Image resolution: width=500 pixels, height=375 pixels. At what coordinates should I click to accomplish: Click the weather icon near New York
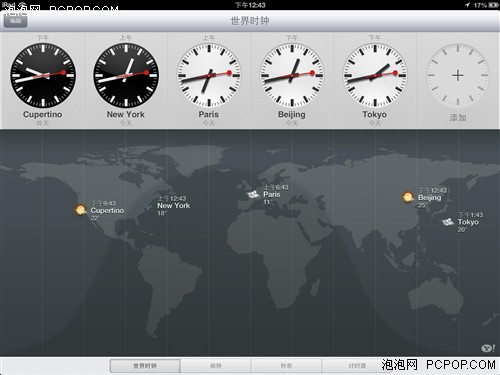(148, 205)
